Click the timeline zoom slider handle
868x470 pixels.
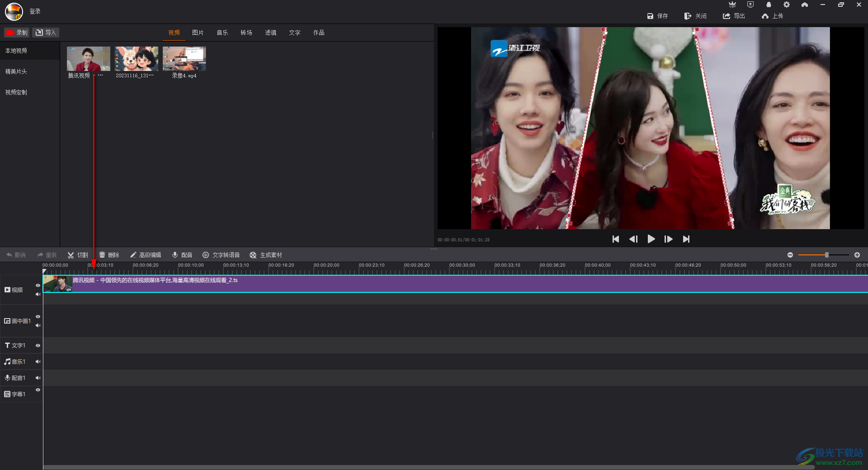(827, 255)
